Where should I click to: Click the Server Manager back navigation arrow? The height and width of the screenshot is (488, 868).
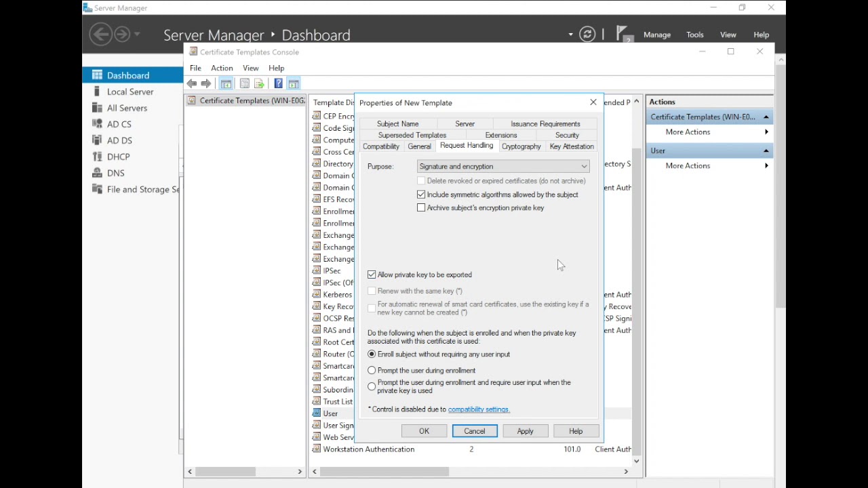pyautogui.click(x=100, y=34)
